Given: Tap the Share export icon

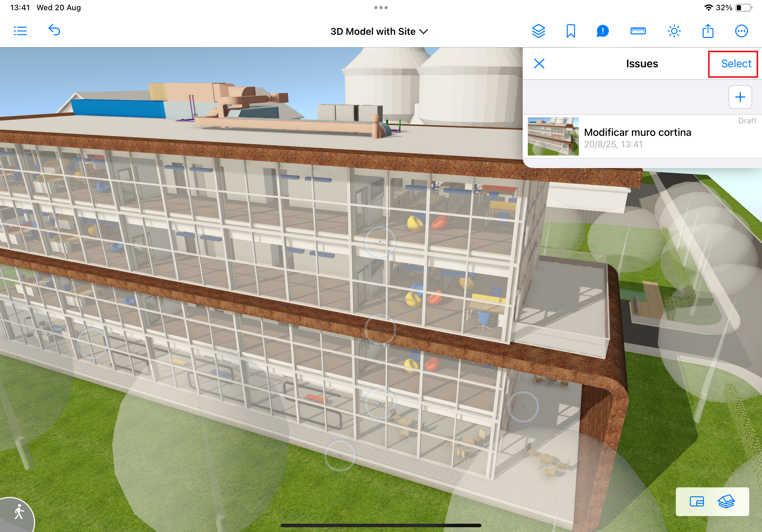Looking at the screenshot, I should pyautogui.click(x=707, y=31).
